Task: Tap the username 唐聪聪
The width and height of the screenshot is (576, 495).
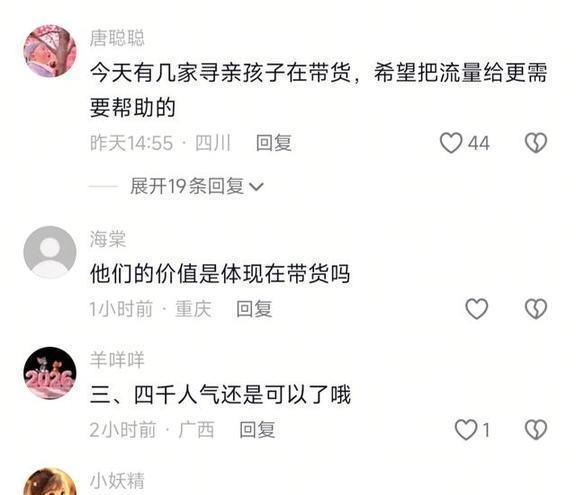Action: click(x=117, y=38)
